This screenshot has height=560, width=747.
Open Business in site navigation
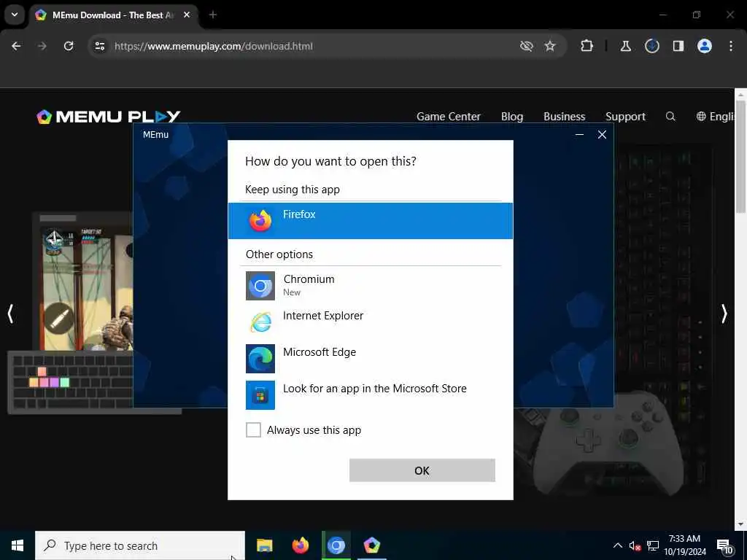[x=564, y=117]
